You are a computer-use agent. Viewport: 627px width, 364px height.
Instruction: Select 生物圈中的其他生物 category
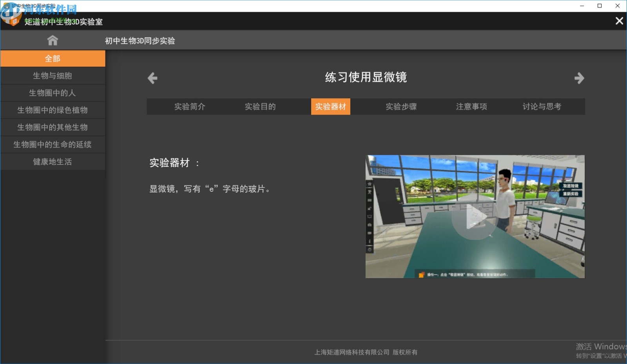coord(53,128)
